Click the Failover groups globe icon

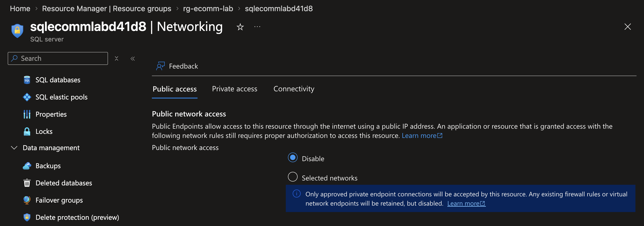coord(27,200)
